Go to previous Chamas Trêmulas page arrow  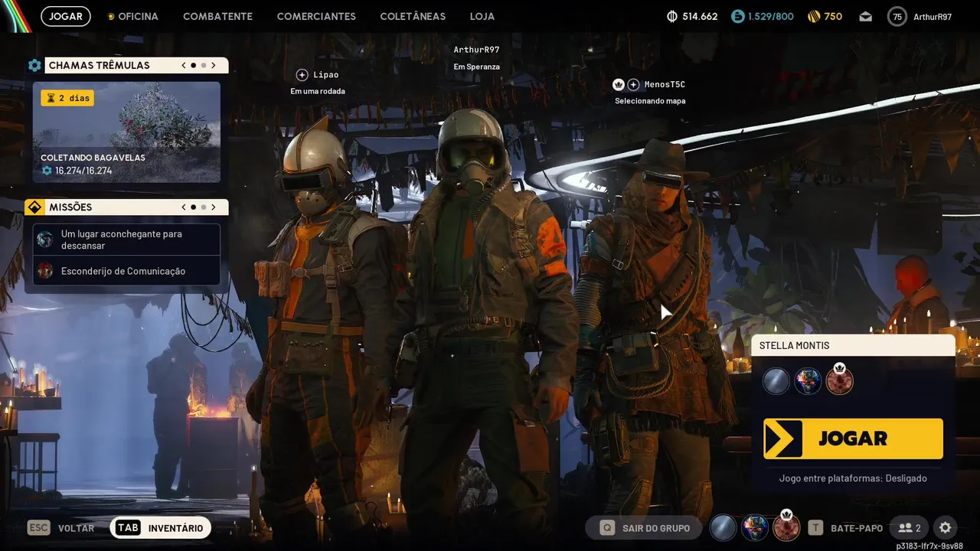[x=184, y=66]
